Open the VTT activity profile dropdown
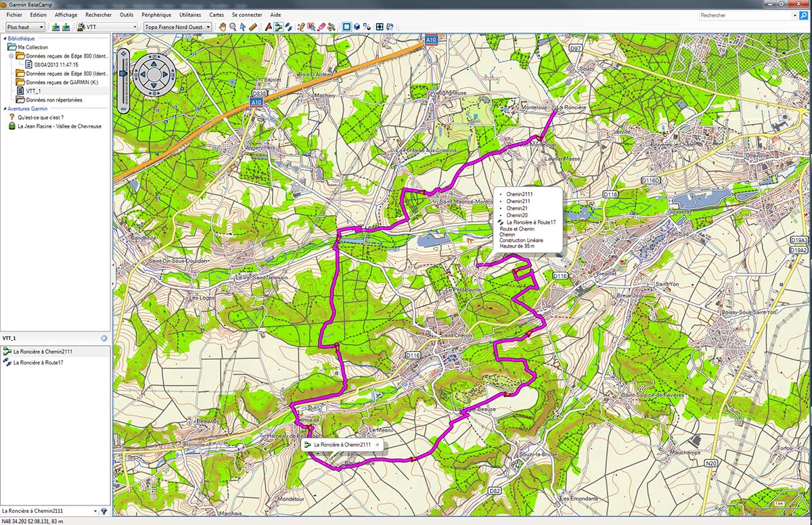The width and height of the screenshot is (812, 525). tap(107, 27)
